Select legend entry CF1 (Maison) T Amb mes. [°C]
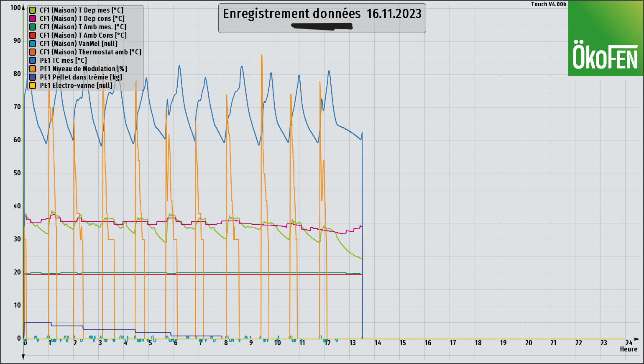Image resolution: width=644 pixels, height=364 pixels. 83,27
